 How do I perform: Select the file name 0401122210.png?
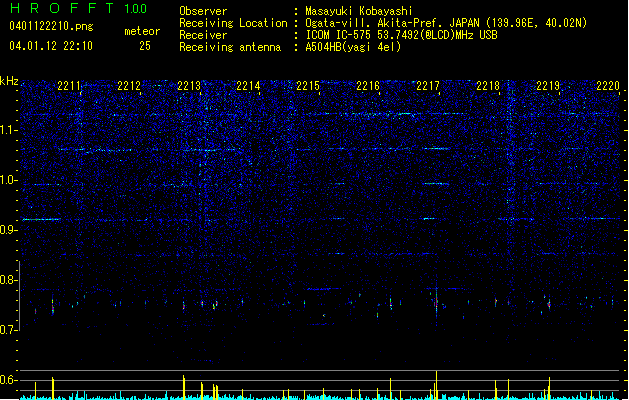point(51,26)
